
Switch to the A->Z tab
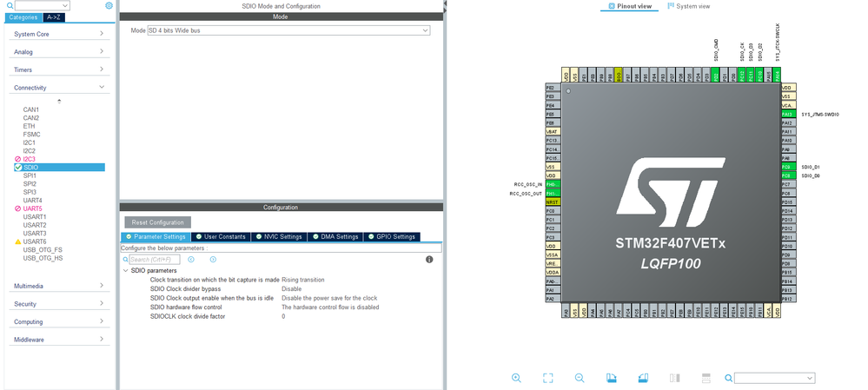tap(54, 17)
